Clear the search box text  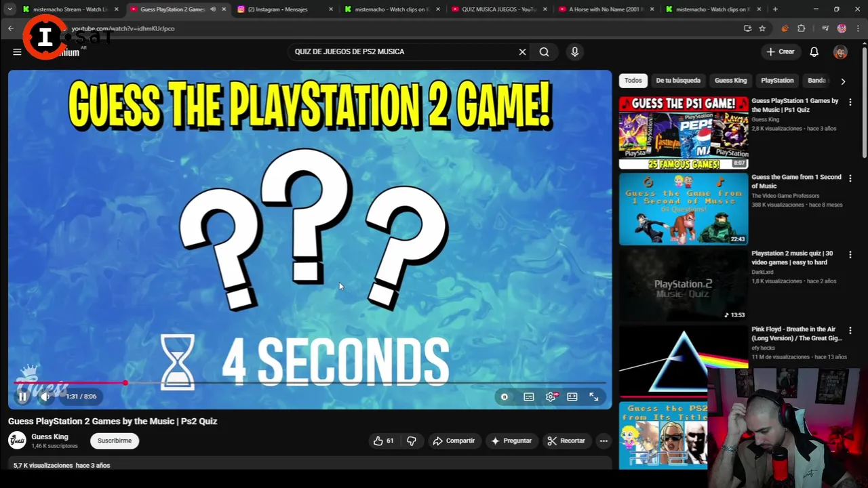(x=522, y=52)
